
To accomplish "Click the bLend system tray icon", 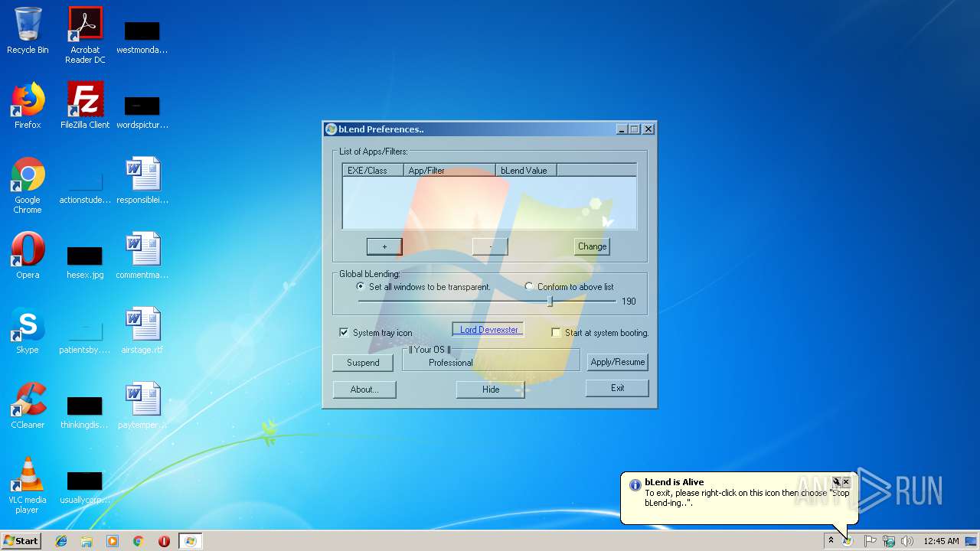I will pos(848,541).
